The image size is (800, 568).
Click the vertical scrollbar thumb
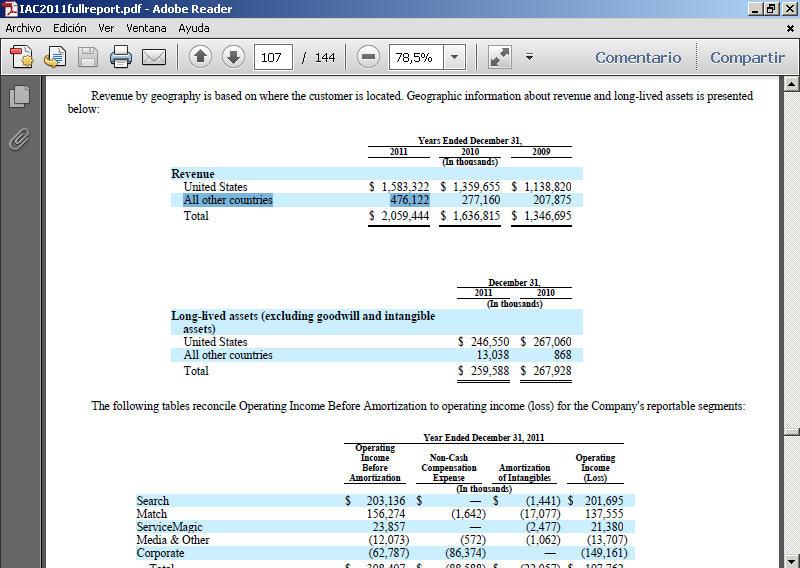pos(791,432)
